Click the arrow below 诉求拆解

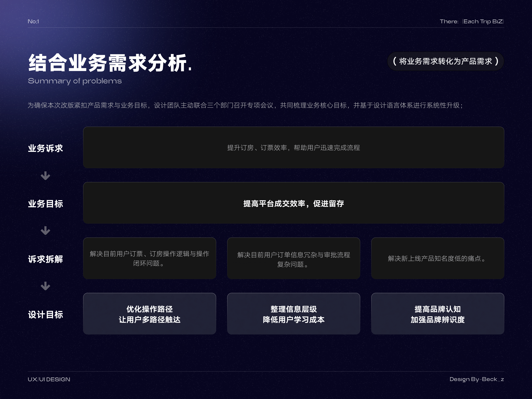tap(45, 286)
